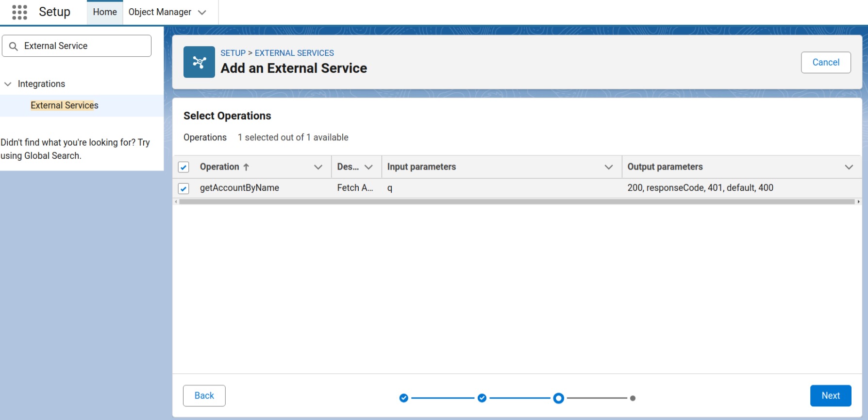The width and height of the screenshot is (868, 420).
Task: Click the first completed progress step
Action: tap(404, 398)
